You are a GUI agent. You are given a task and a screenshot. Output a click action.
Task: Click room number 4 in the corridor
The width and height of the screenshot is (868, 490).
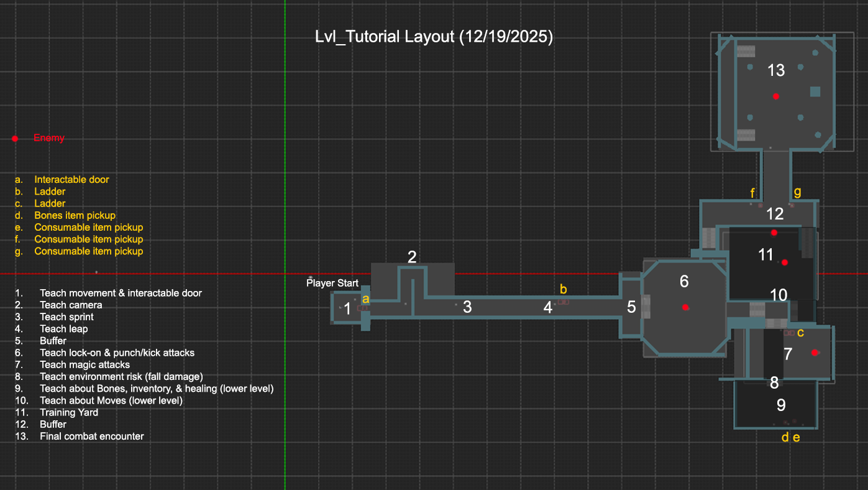[548, 307]
